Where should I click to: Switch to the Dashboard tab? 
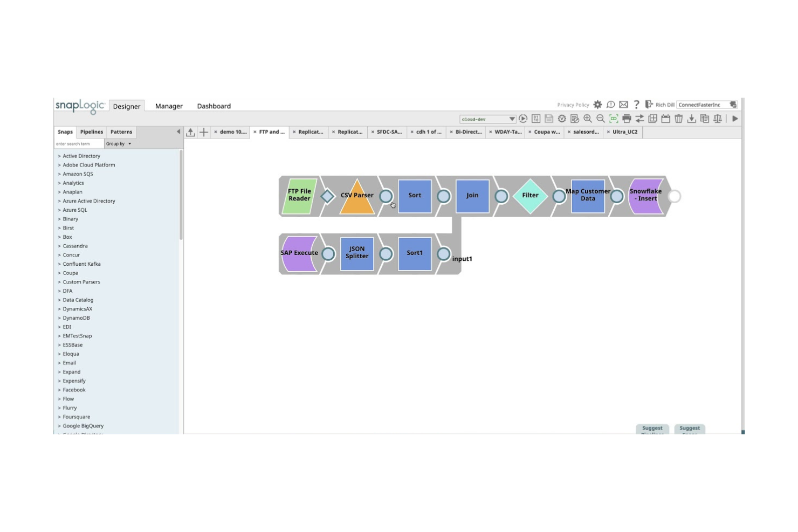214,106
